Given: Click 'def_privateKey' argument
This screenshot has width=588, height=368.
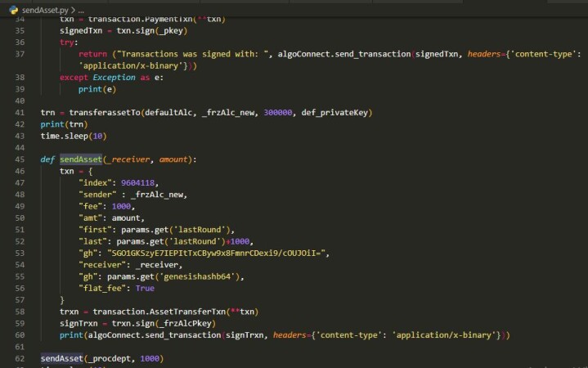Looking at the screenshot, I should [334, 113].
